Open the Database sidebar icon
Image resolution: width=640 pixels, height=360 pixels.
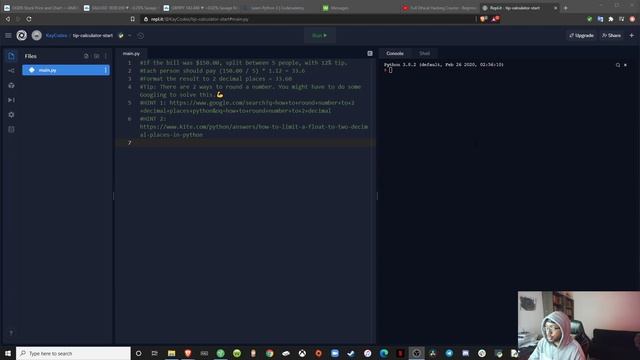(x=11, y=129)
